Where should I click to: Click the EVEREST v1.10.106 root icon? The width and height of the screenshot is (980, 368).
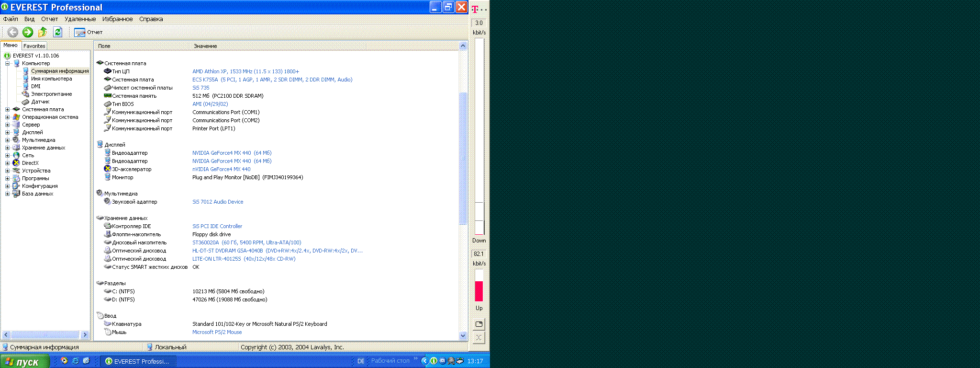pos(7,56)
